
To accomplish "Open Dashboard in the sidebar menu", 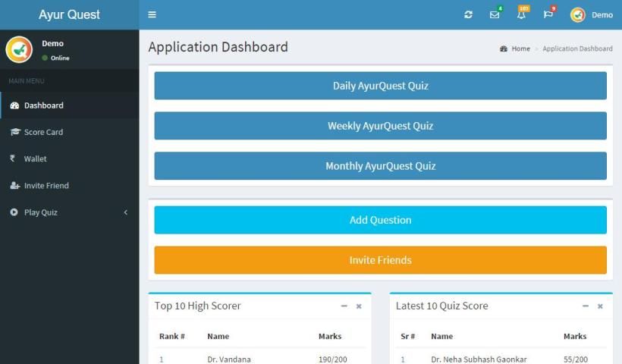I will (43, 105).
